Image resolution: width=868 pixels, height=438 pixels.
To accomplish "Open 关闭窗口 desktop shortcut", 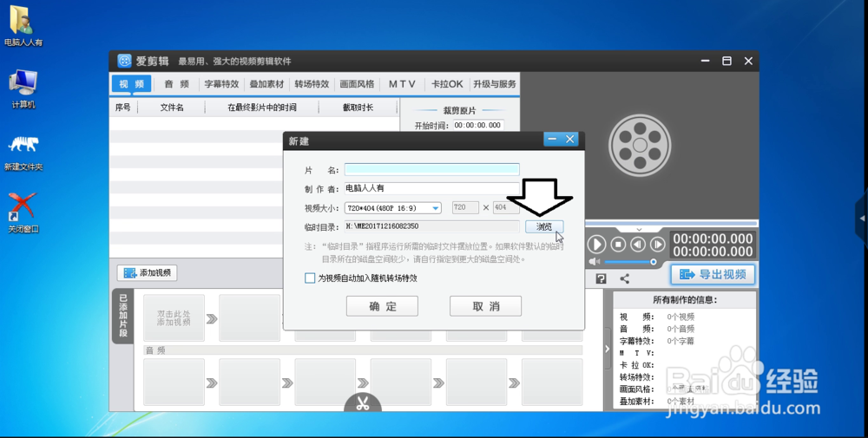I will pos(23,212).
